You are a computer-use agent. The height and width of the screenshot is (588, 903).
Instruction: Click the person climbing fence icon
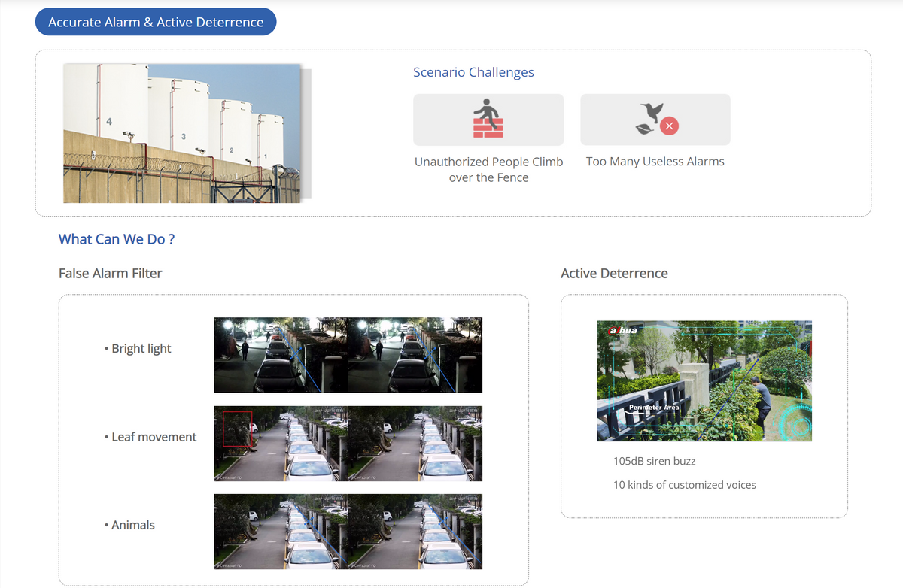coord(488,119)
